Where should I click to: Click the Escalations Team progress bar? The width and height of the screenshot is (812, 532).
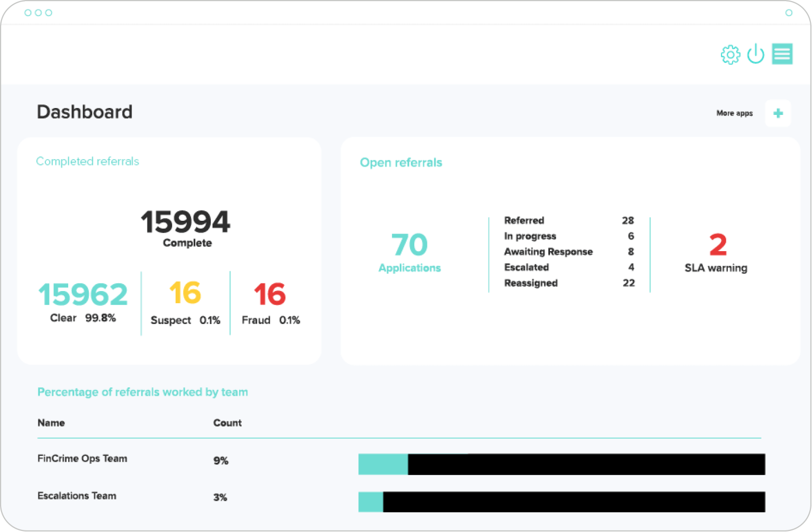(x=562, y=501)
